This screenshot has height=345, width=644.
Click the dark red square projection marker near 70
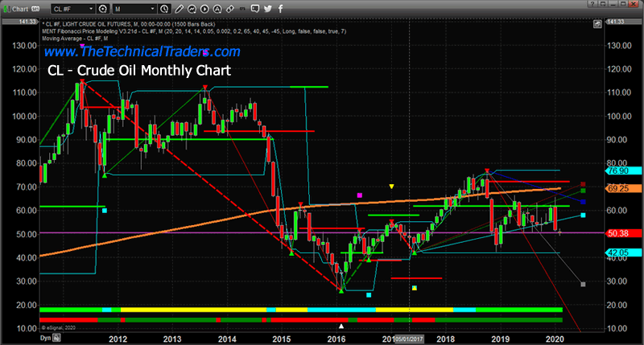point(583,185)
